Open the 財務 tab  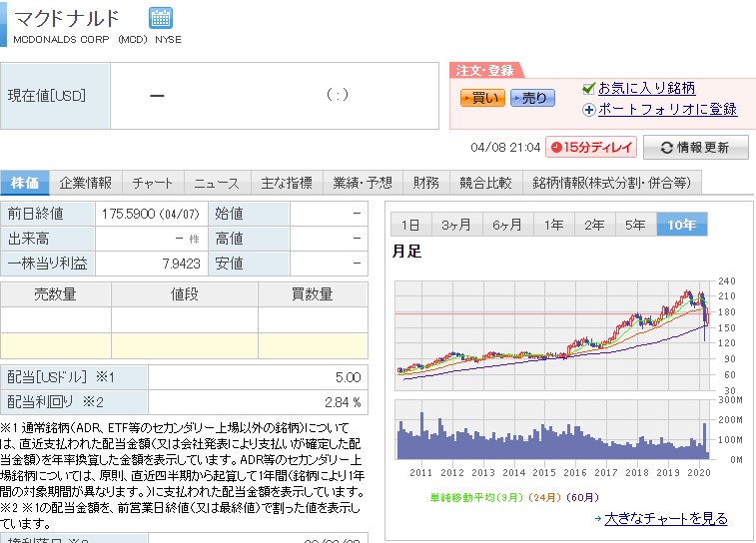click(x=426, y=183)
